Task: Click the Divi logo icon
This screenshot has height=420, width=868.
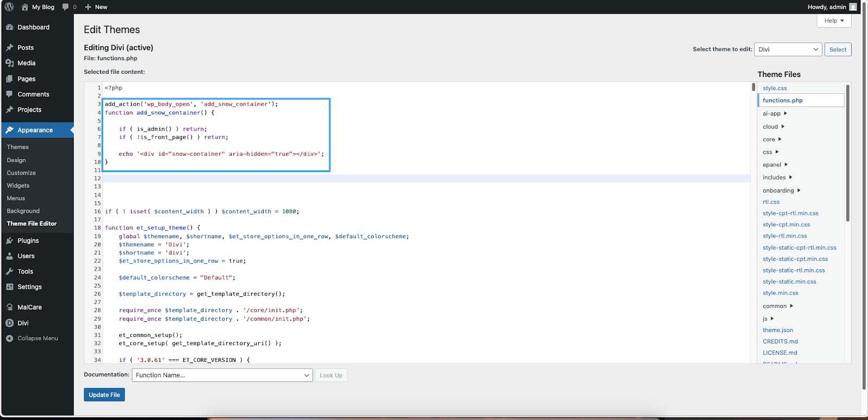Action: pos(10,323)
